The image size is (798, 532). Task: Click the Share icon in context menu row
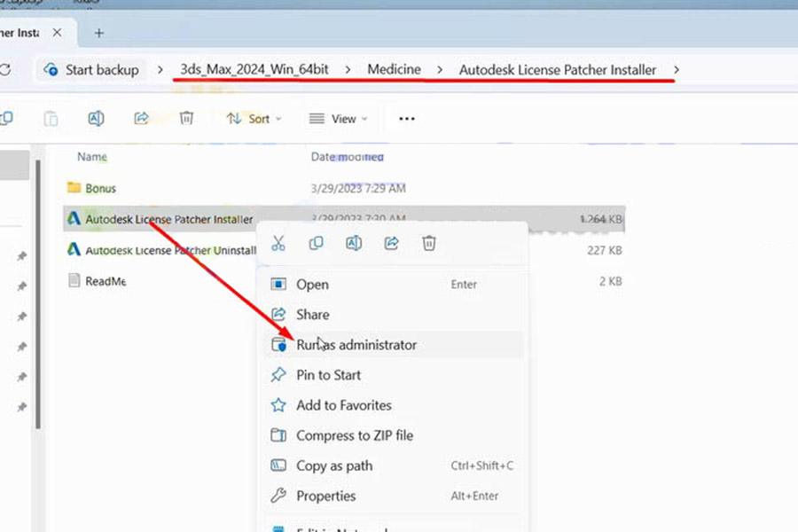(391, 244)
